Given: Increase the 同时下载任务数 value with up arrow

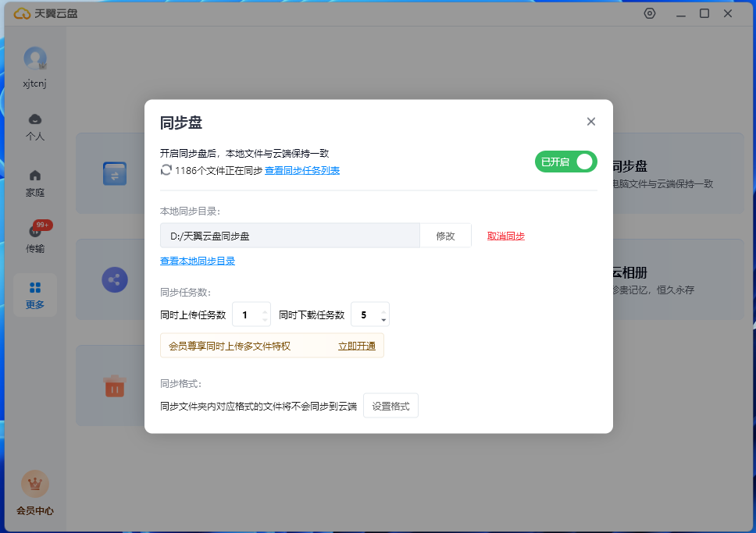Looking at the screenshot, I should click(383, 311).
